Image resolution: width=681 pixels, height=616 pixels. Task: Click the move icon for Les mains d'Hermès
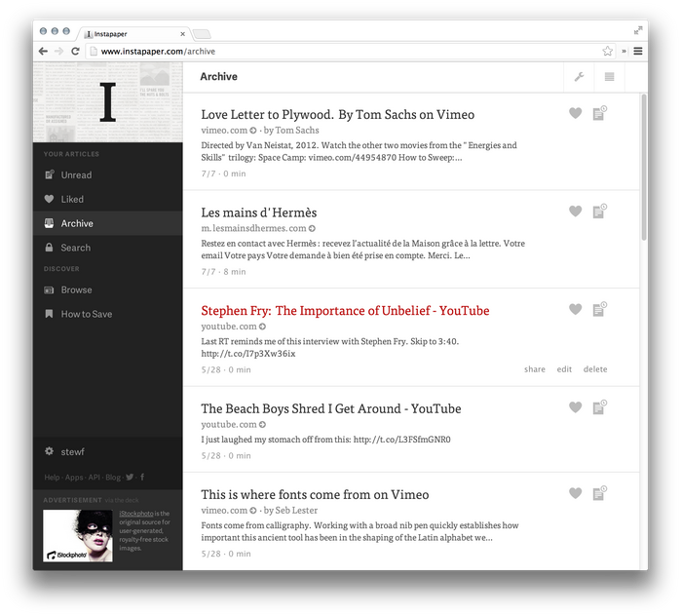pyautogui.click(x=600, y=212)
